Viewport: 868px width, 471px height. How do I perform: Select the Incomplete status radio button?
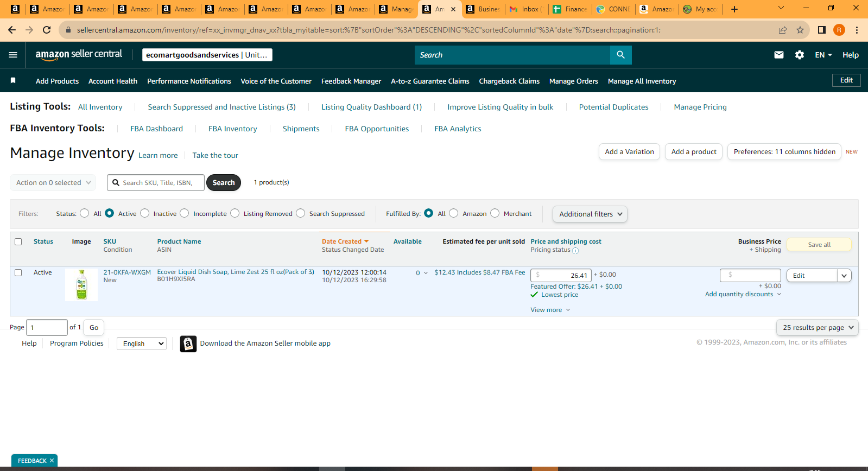(185, 213)
